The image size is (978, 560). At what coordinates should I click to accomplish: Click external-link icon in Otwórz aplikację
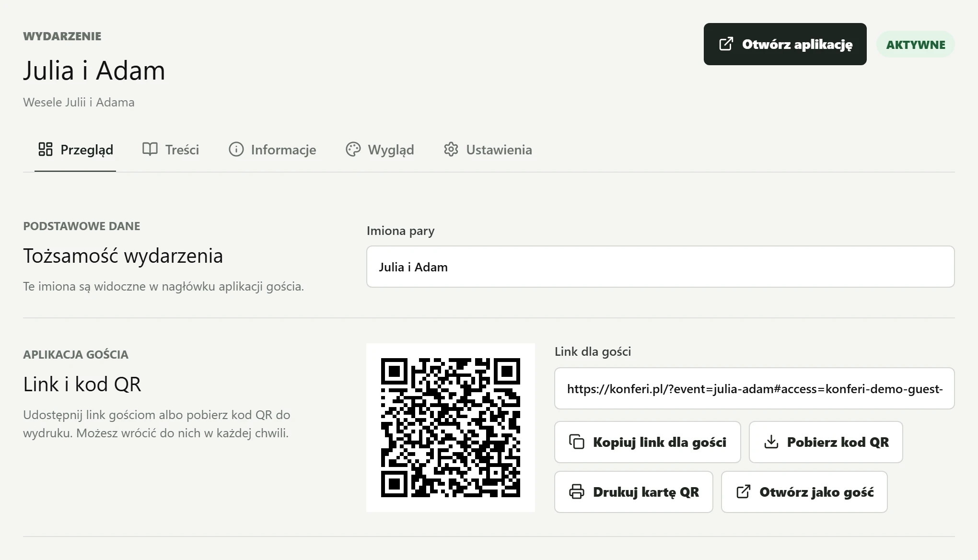pyautogui.click(x=726, y=44)
